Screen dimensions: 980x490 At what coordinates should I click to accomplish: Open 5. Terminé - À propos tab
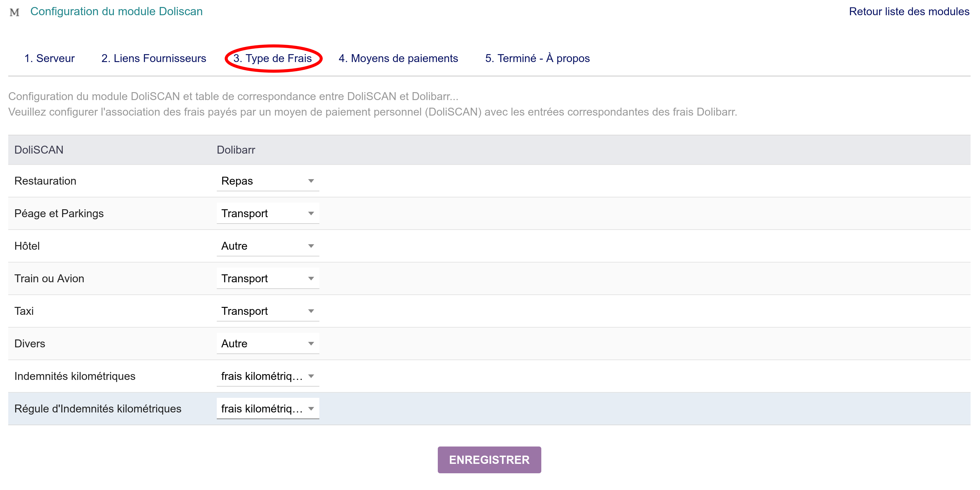point(537,58)
